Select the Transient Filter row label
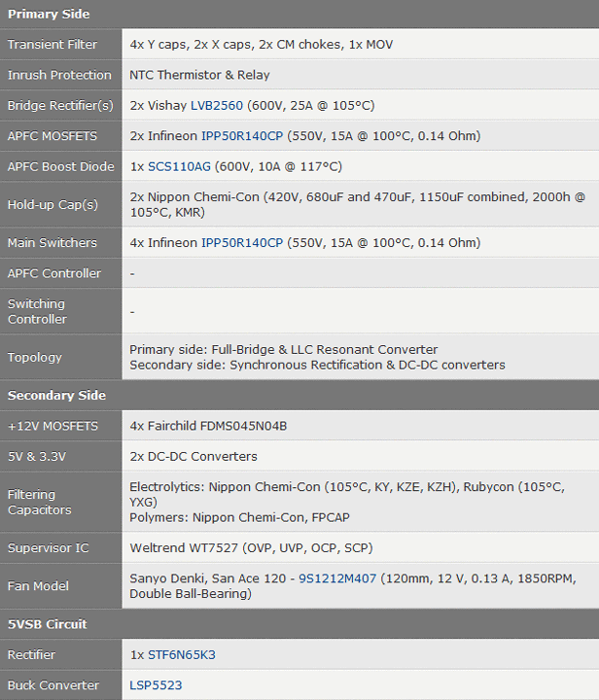The height and width of the screenshot is (700, 599). [53, 45]
